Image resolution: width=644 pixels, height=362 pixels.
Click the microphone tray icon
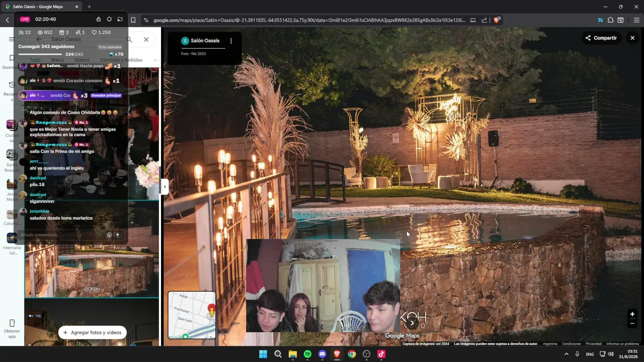(577, 354)
